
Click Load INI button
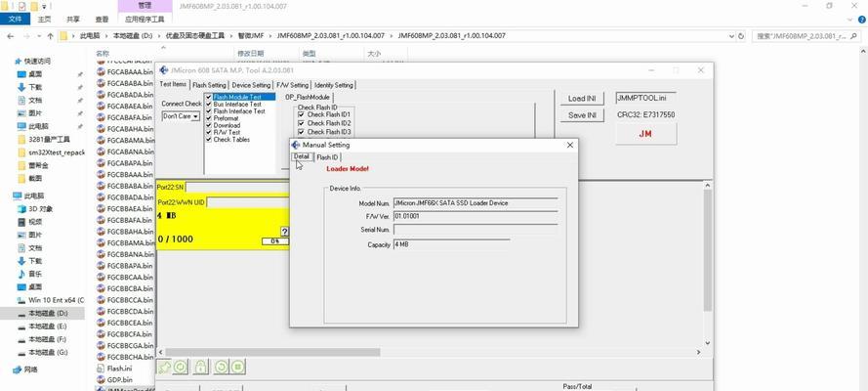tap(582, 99)
